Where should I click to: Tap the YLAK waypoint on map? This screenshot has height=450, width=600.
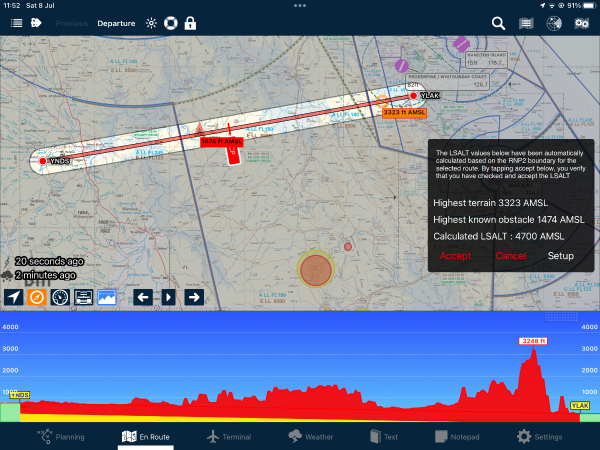(414, 97)
